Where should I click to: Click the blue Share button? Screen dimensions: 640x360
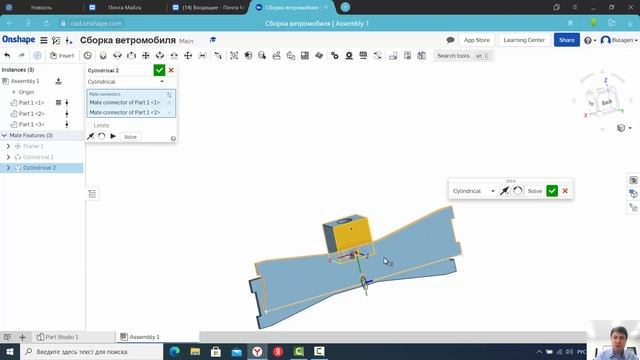pos(567,40)
